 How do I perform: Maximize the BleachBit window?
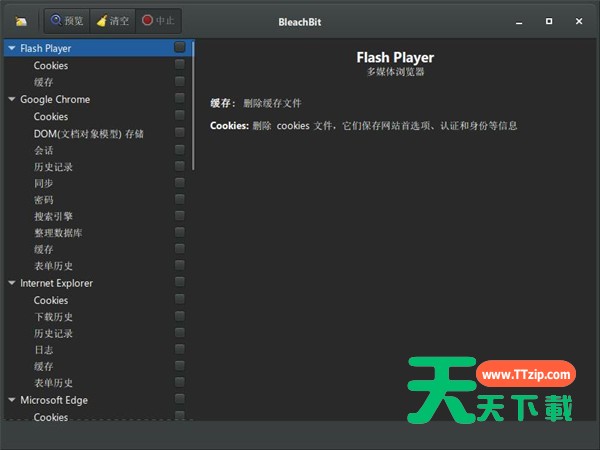pyautogui.click(x=548, y=21)
